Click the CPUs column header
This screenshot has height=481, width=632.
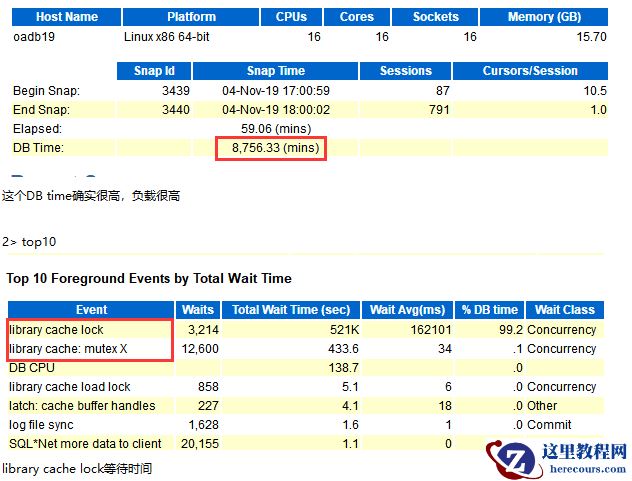point(291,17)
